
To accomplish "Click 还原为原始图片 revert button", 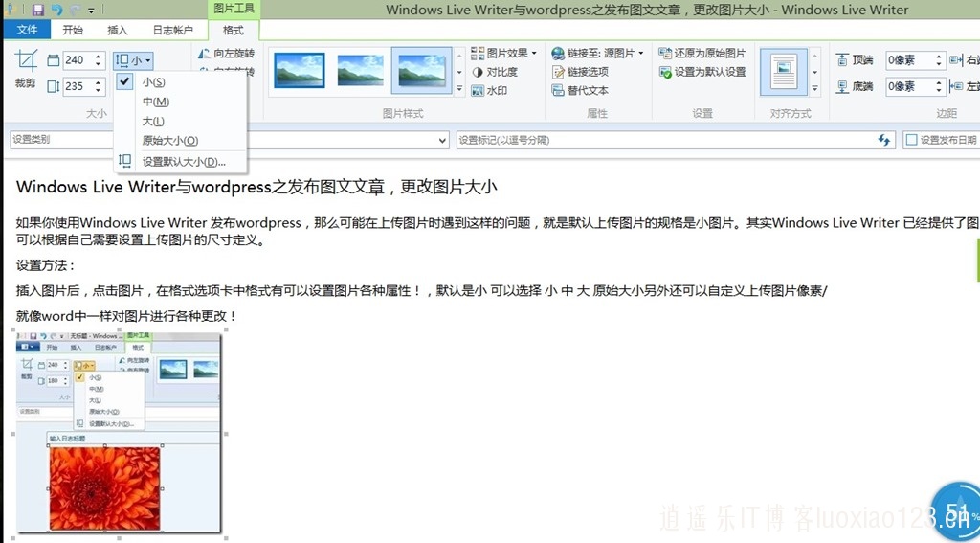I will pos(702,54).
